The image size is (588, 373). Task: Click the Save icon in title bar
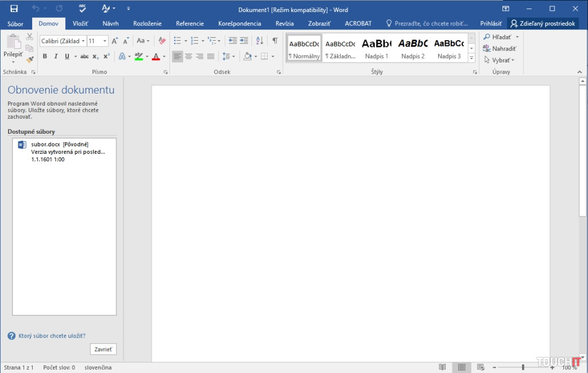click(x=14, y=9)
